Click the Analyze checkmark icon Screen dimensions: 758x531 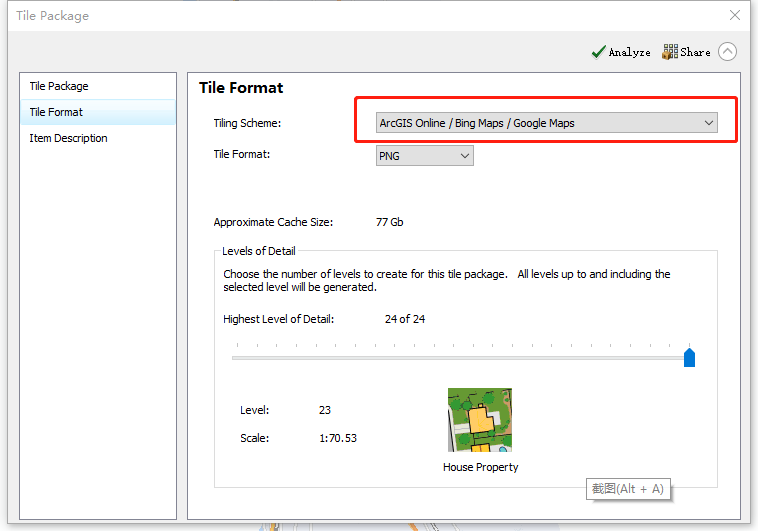click(598, 52)
